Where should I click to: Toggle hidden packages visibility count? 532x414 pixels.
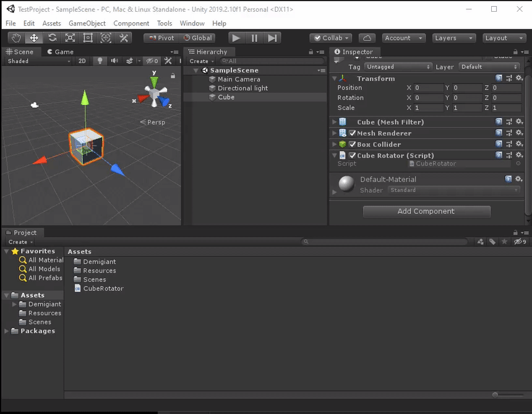tap(520, 242)
